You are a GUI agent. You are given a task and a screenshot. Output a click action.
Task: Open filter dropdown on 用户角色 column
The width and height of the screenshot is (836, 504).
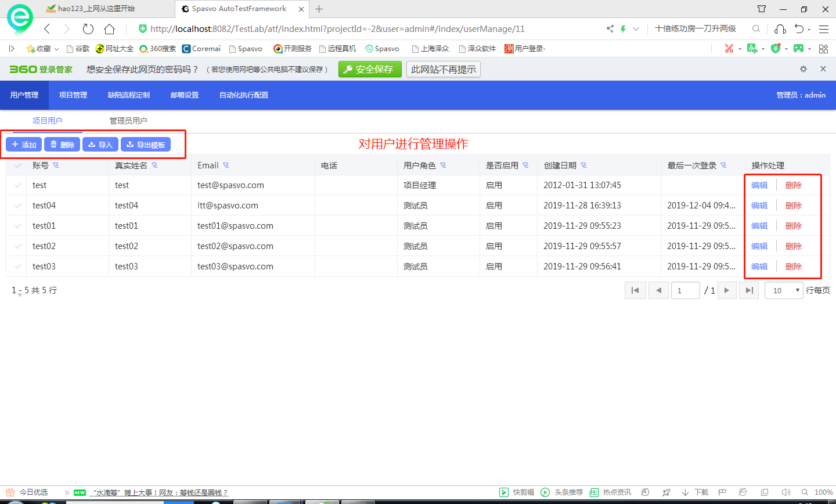444,165
